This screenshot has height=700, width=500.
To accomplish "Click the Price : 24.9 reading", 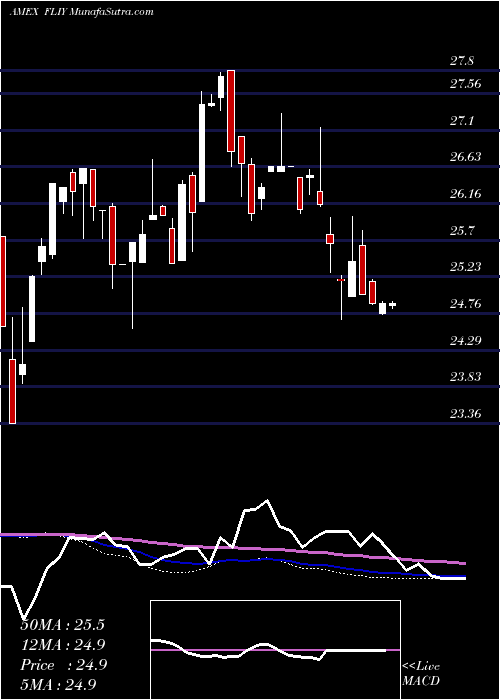I will [63, 665].
